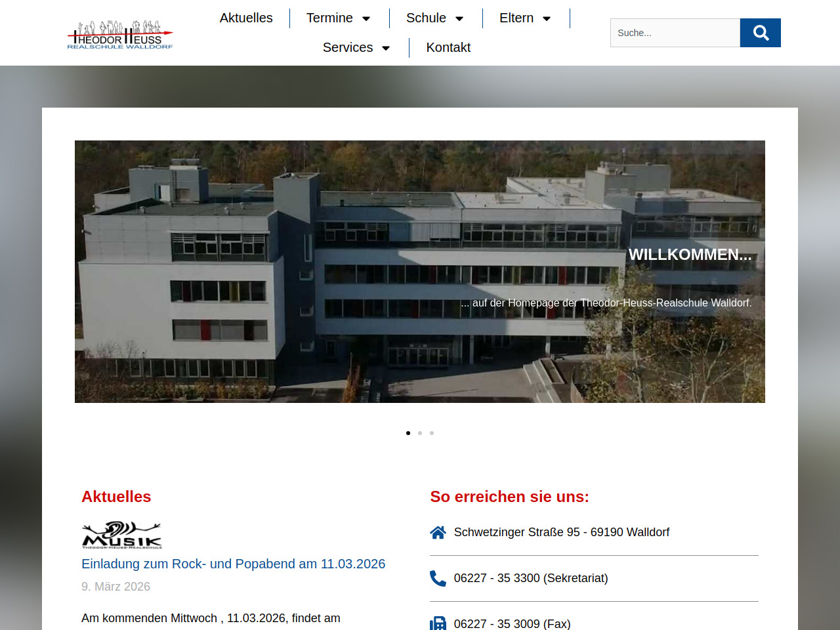Click the Theodor Heuss Realschule logo
Image resolution: width=840 pixels, height=630 pixels.
coord(120,35)
